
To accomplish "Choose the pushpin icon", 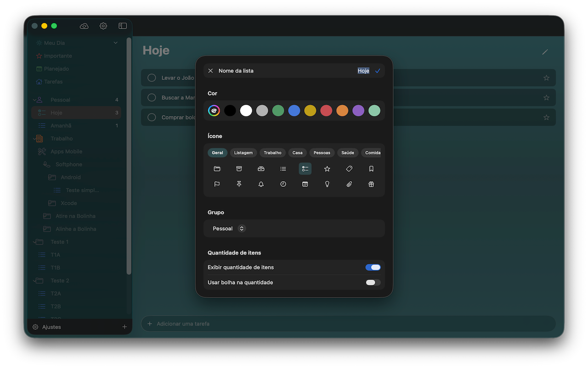I will pos(239,184).
